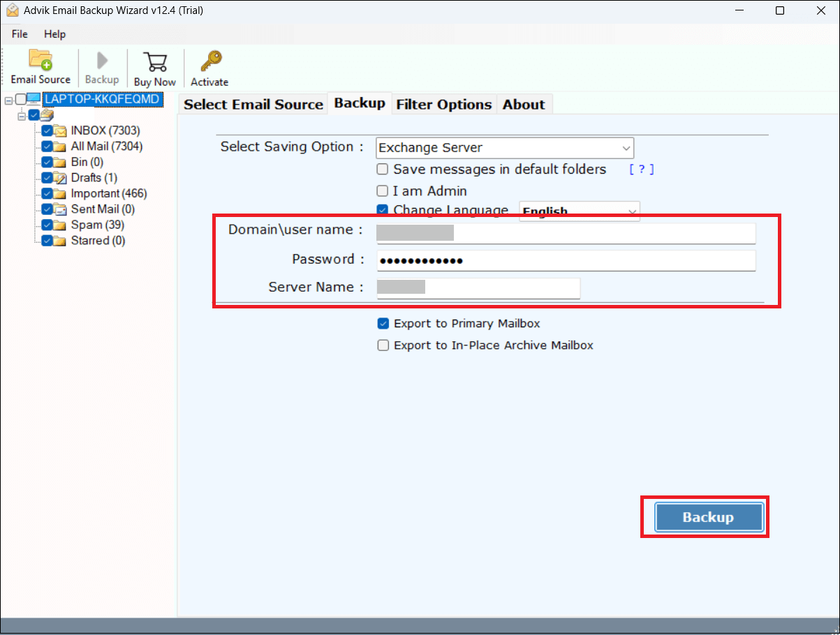840x635 pixels.
Task: Uncheck the Bin folder checkbox
Action: tap(47, 162)
